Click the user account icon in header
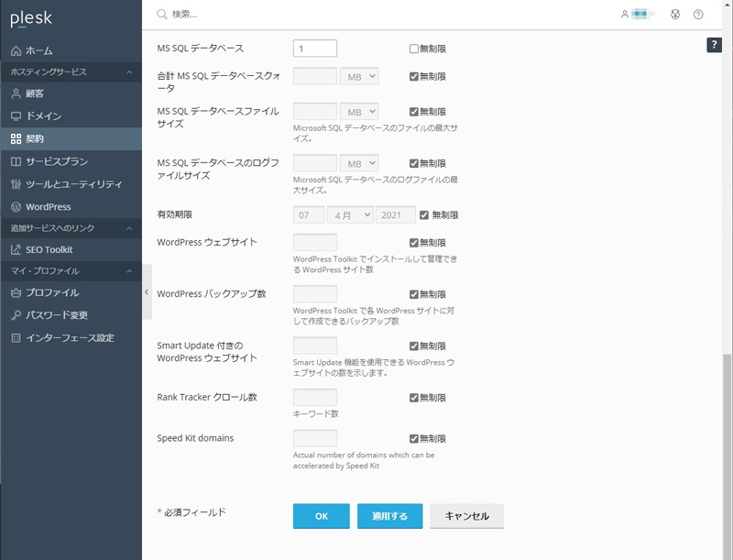The image size is (733, 560). [625, 15]
